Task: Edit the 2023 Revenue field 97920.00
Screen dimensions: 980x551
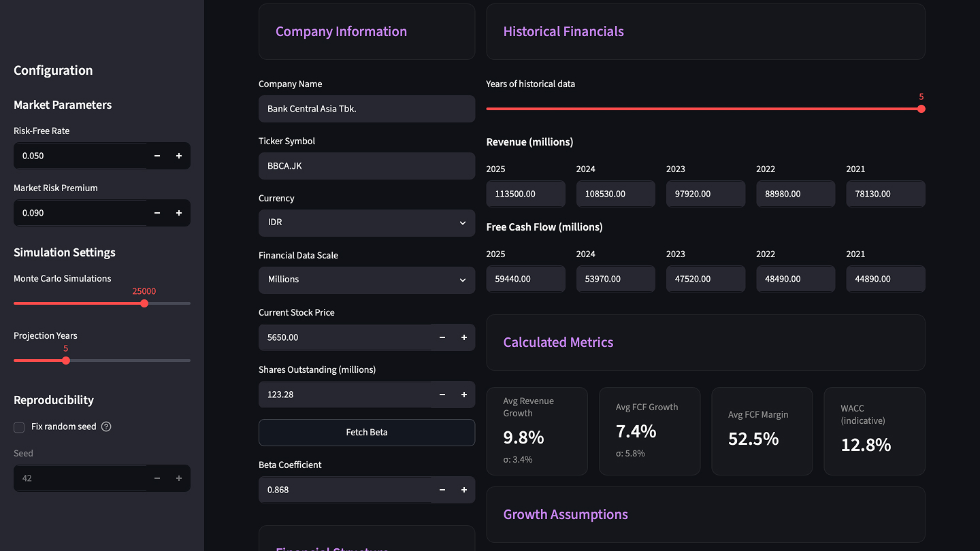Action: [x=706, y=194]
